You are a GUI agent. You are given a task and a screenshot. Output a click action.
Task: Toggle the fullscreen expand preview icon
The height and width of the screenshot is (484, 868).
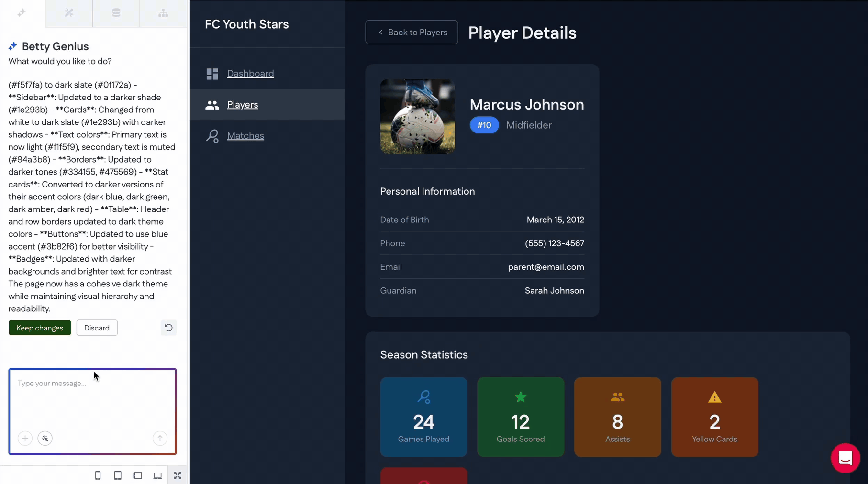pos(178,475)
